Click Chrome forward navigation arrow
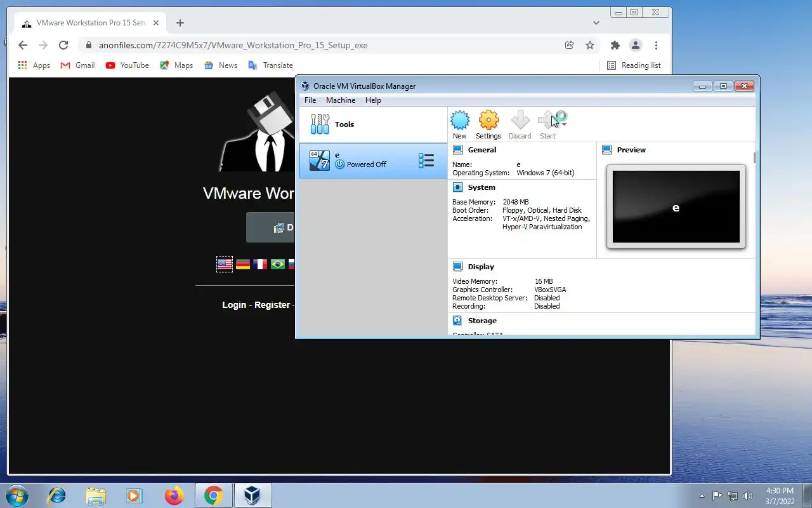Viewport: 812px width, 508px height. (x=43, y=45)
